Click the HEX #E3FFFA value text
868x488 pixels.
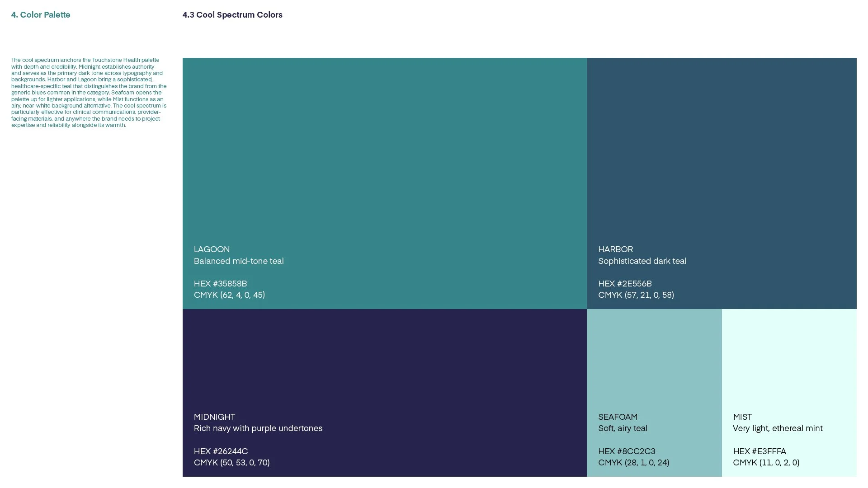759,451
